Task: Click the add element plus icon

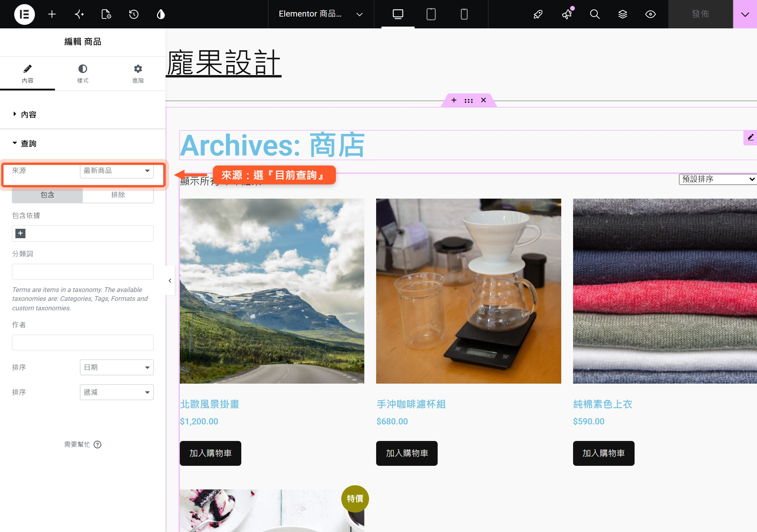Action: 52,14
